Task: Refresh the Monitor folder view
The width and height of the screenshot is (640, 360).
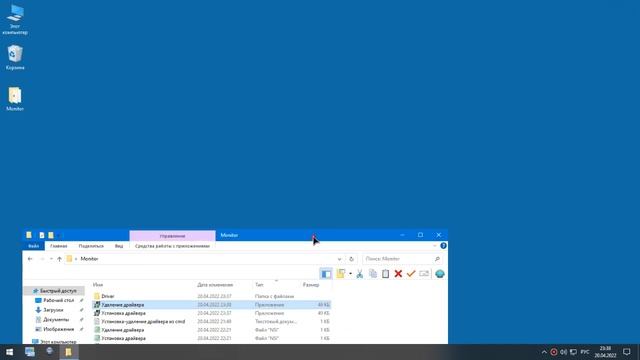Action: [351, 259]
